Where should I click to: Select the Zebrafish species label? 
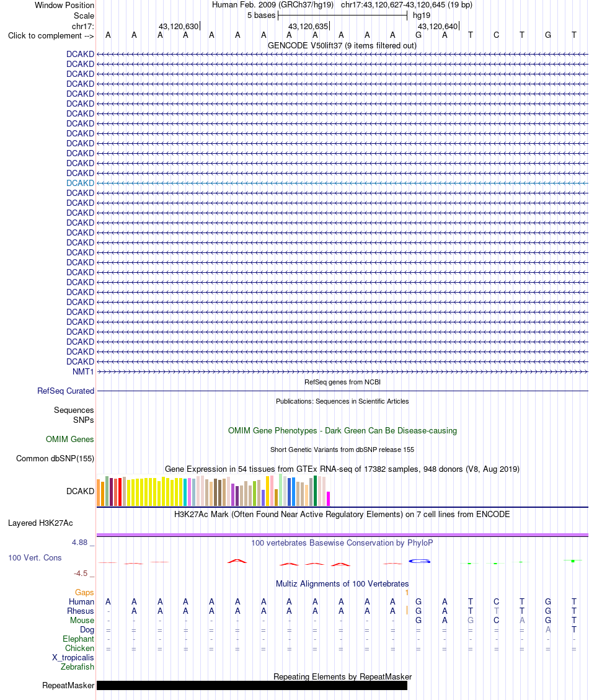(x=77, y=667)
